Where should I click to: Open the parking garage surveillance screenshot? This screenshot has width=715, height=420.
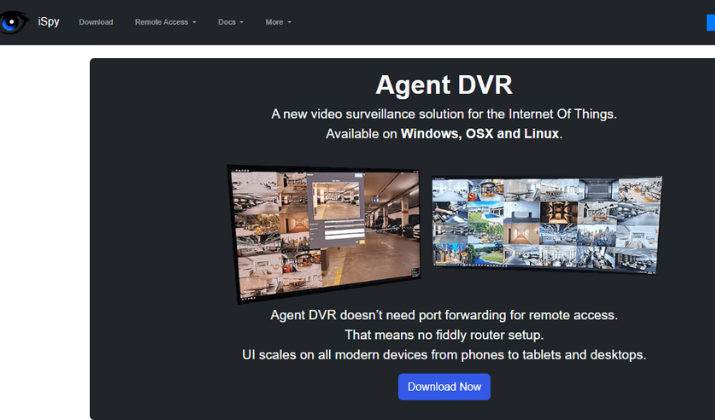pos(324,233)
